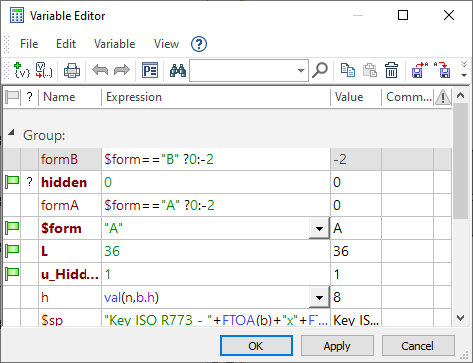Viewport: 473px width, 363px height.
Task: Copy selected variable
Action: [x=348, y=70]
